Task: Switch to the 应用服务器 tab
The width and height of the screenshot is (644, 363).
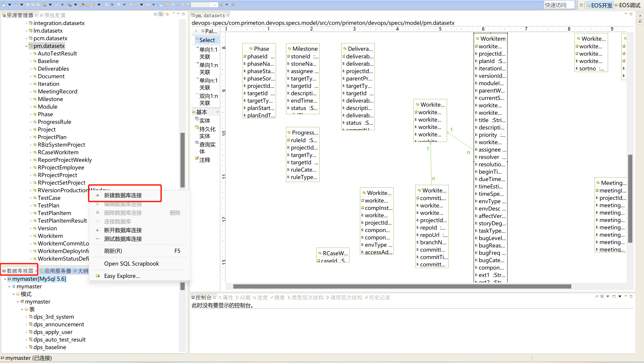Action: click(57, 271)
